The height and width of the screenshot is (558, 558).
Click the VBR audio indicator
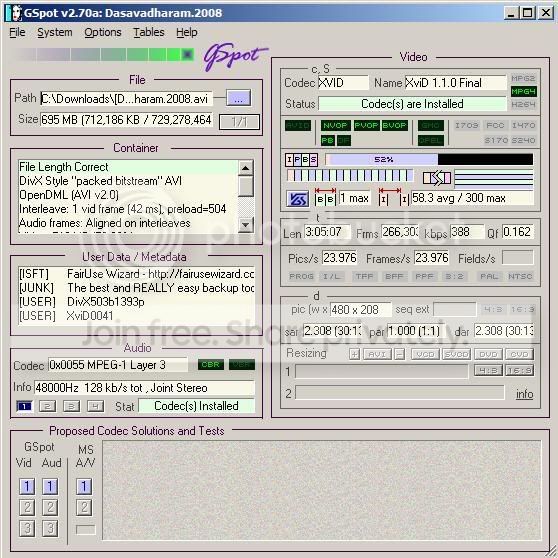point(242,365)
